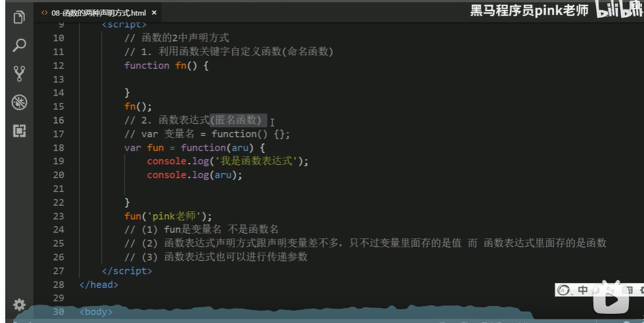Open the Explorer view in the activity bar
644x323 pixels.
point(19,17)
